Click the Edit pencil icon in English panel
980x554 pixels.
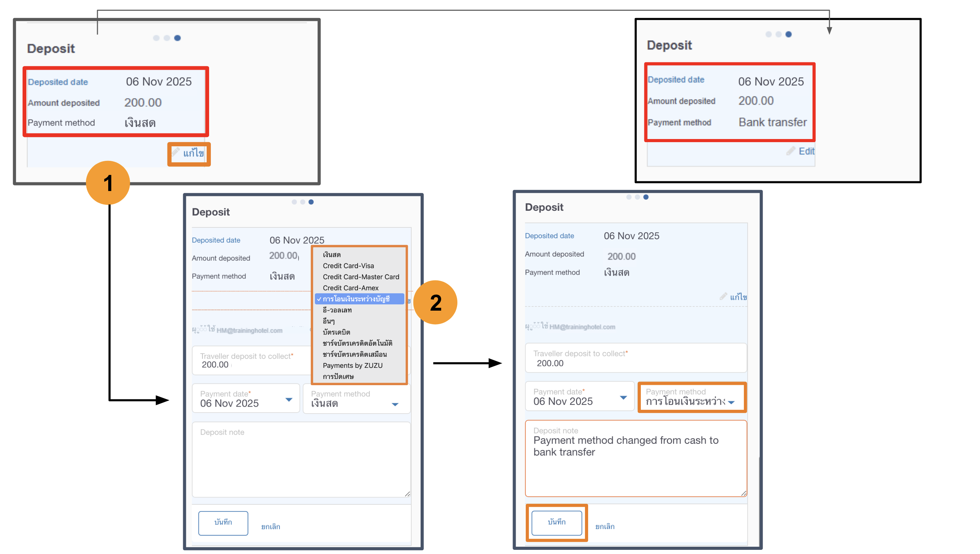[x=790, y=151]
